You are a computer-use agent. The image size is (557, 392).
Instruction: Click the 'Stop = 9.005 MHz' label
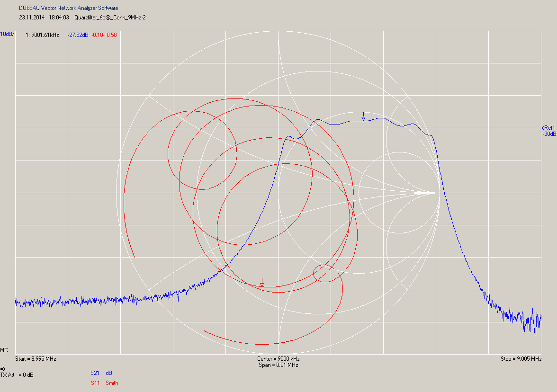pyautogui.click(x=521, y=359)
